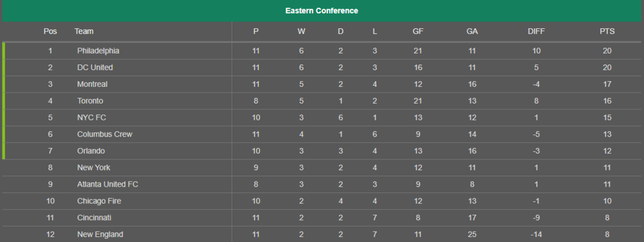This screenshot has width=644, height=242.
Task: Select the Team column header
Action: (84, 31)
